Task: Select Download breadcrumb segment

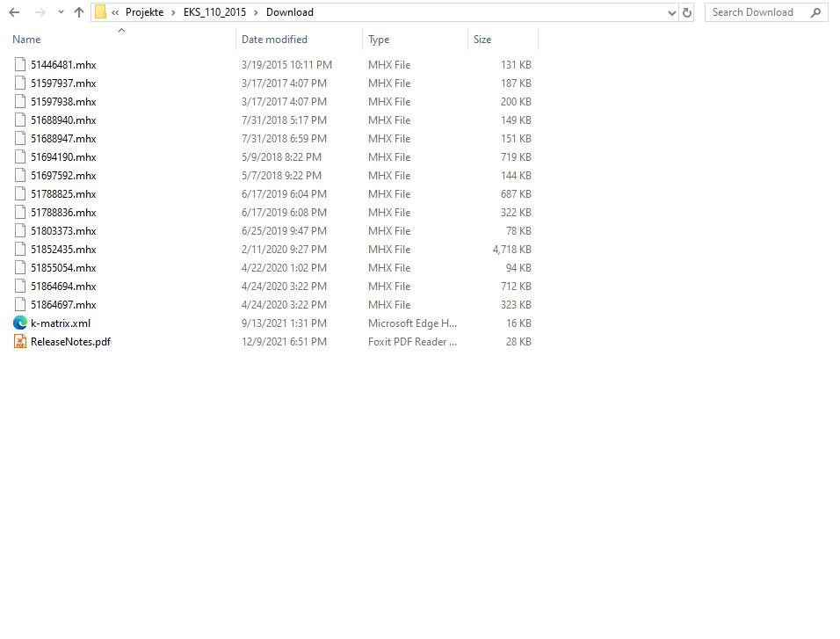Action: pos(290,12)
